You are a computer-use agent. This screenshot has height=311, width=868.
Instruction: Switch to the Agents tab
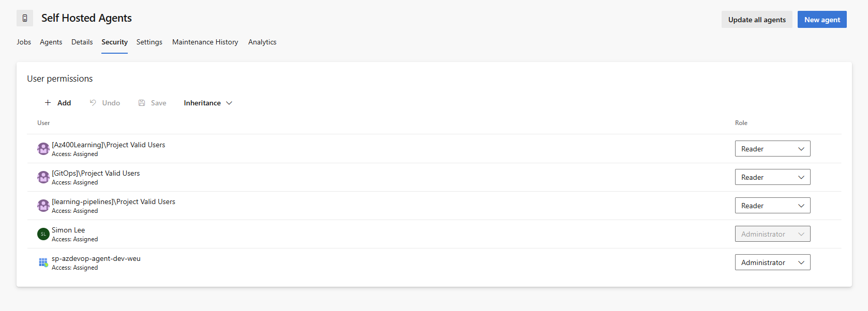click(51, 42)
